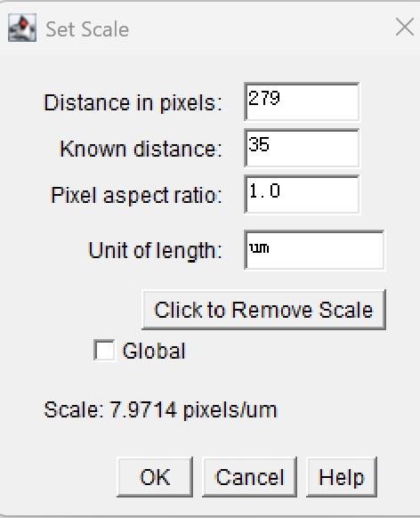The height and width of the screenshot is (518, 420).
Task: Enable the Global checkbox
Action: pyautogui.click(x=104, y=350)
